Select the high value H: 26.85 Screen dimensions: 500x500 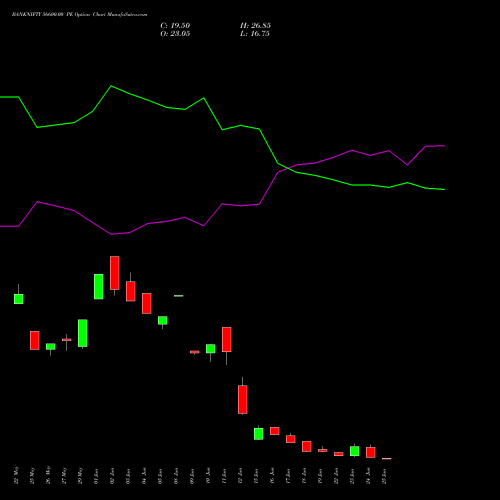255,26
